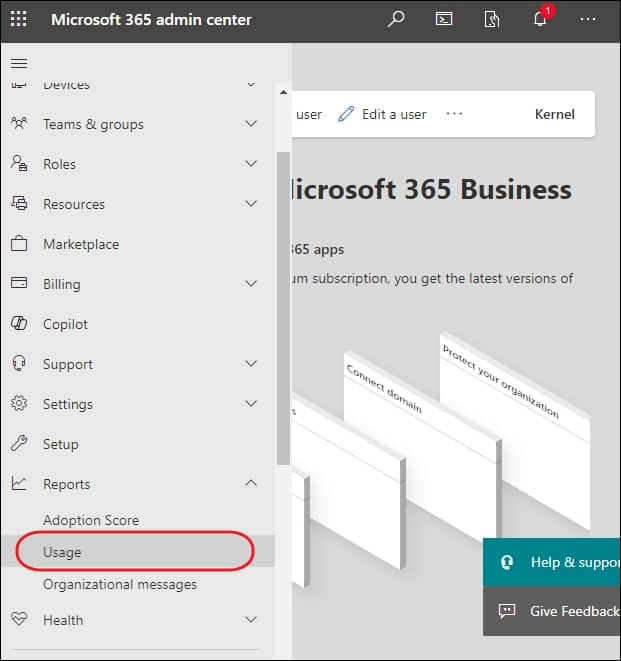Click the Marketplace bag icon

tap(19, 243)
